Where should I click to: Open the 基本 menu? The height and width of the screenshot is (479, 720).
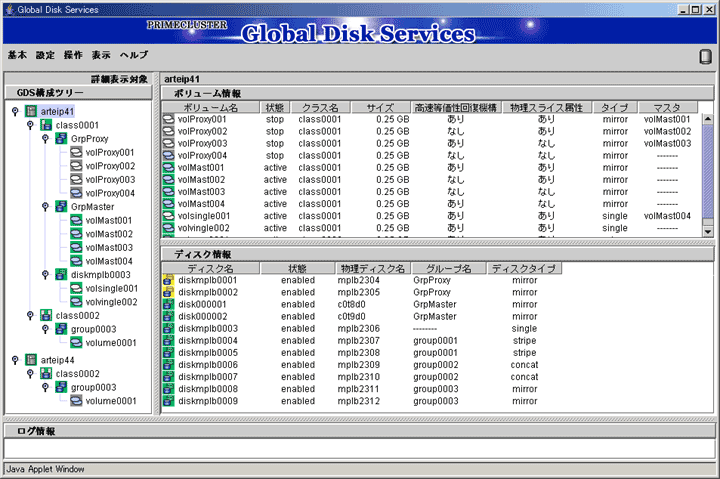[x=17, y=55]
